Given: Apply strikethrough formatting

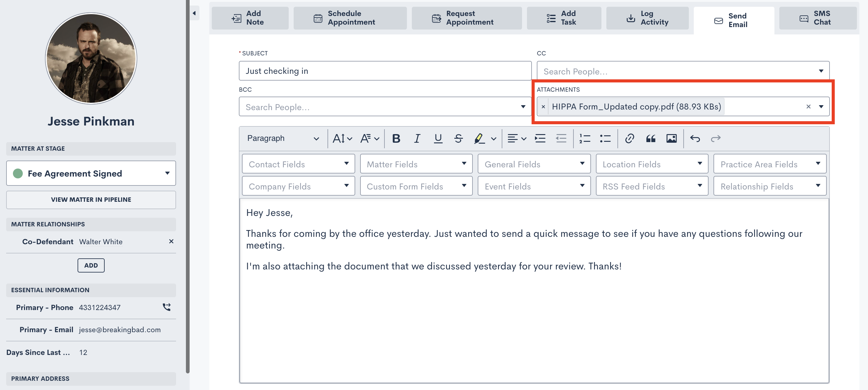Looking at the screenshot, I should pyautogui.click(x=458, y=138).
